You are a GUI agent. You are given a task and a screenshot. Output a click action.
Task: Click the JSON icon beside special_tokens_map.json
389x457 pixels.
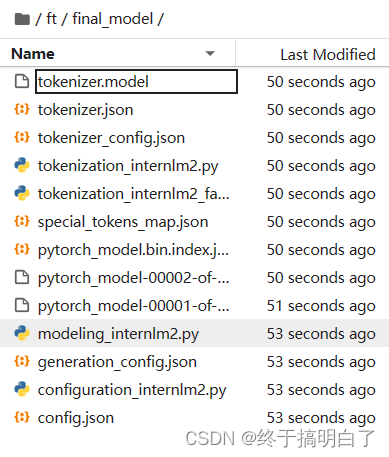click(22, 221)
